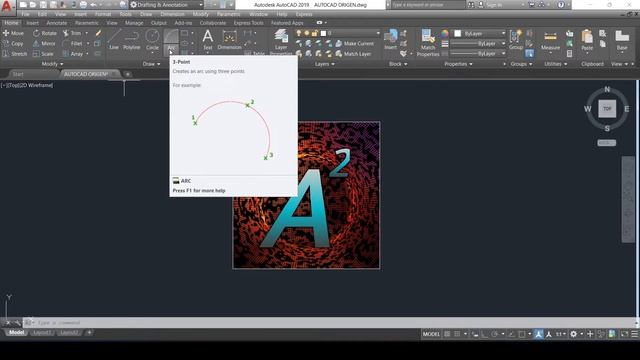Select the Trim tool

click(72, 33)
